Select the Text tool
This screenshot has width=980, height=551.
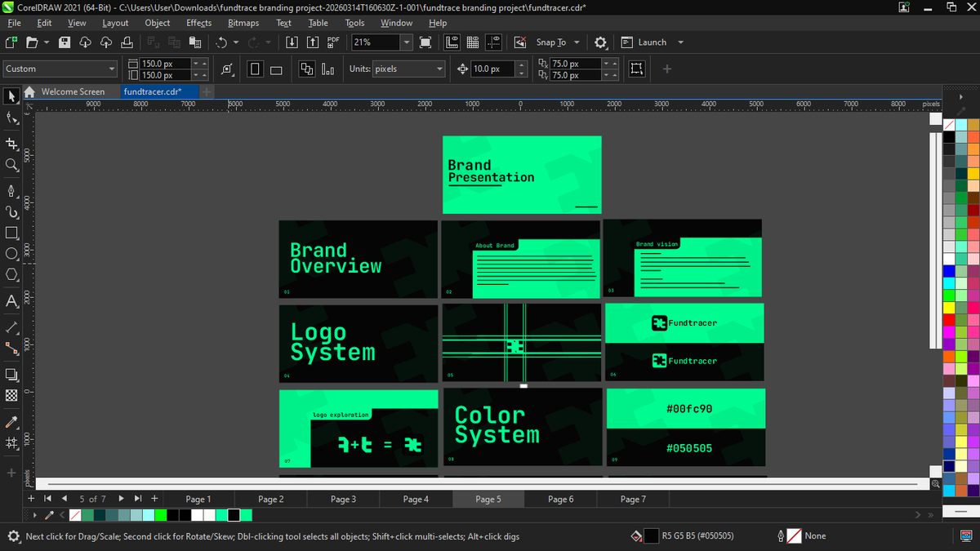pyautogui.click(x=11, y=301)
